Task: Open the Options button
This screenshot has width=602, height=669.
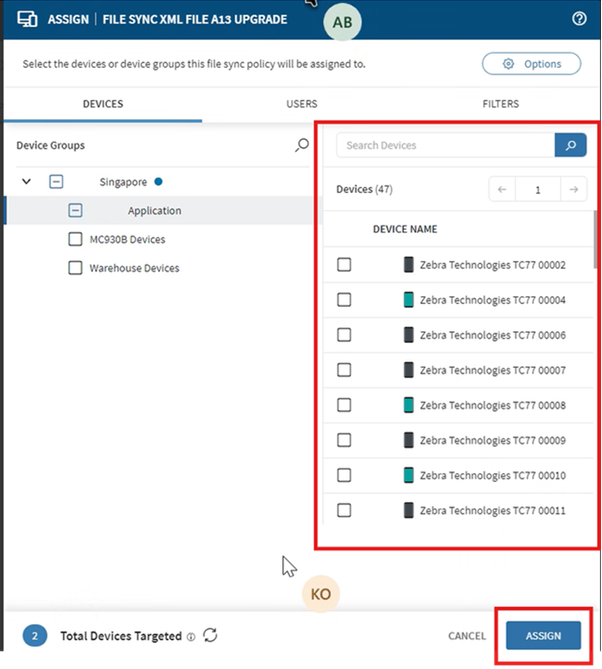Action: pyautogui.click(x=532, y=64)
